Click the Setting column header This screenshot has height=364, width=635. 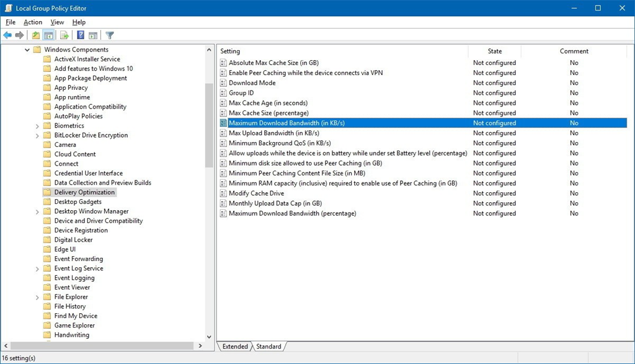341,51
